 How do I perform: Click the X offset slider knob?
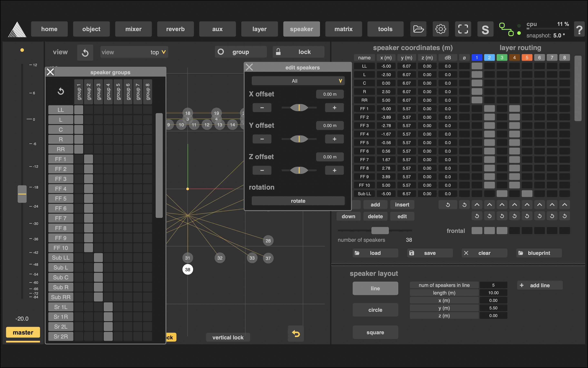pos(299,108)
